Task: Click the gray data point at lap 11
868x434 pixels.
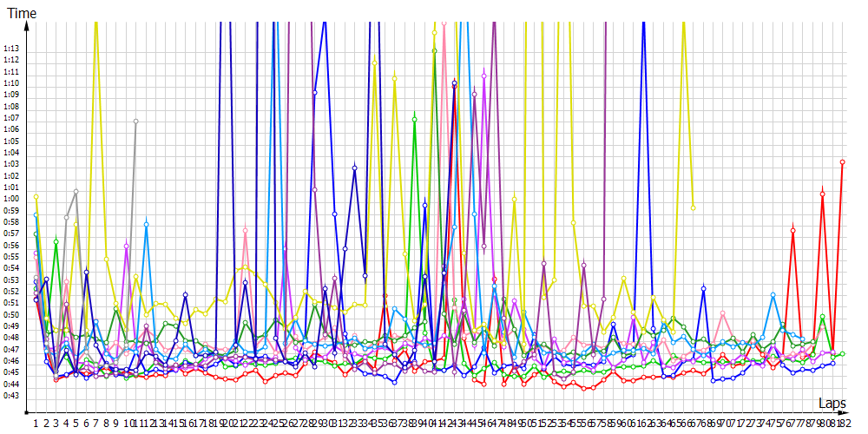Action: [136, 122]
